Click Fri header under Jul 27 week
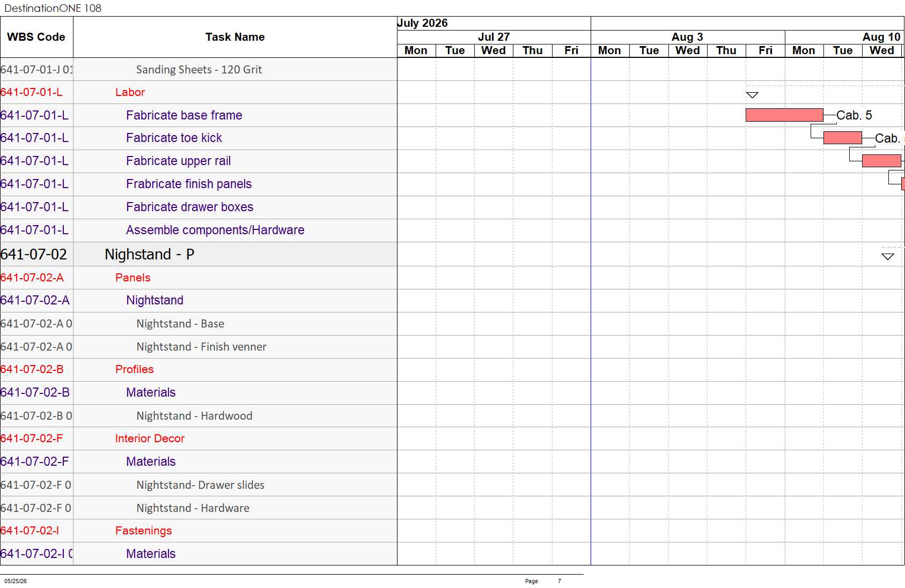 pyautogui.click(x=571, y=50)
